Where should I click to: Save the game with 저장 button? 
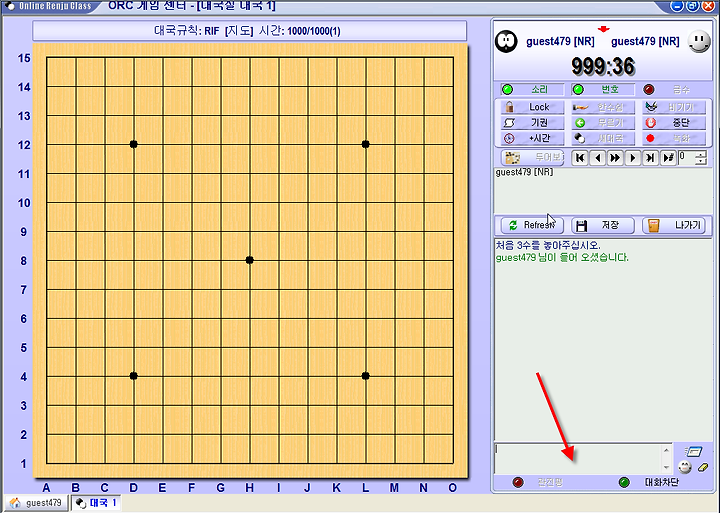[603, 225]
